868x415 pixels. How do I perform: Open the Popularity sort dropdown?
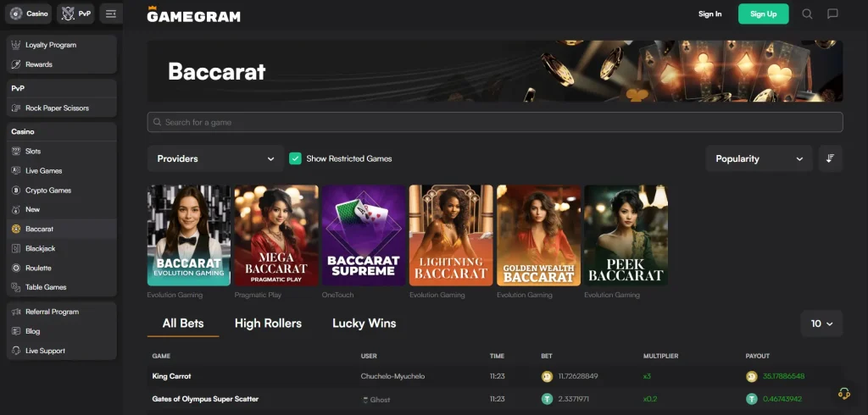click(x=759, y=158)
